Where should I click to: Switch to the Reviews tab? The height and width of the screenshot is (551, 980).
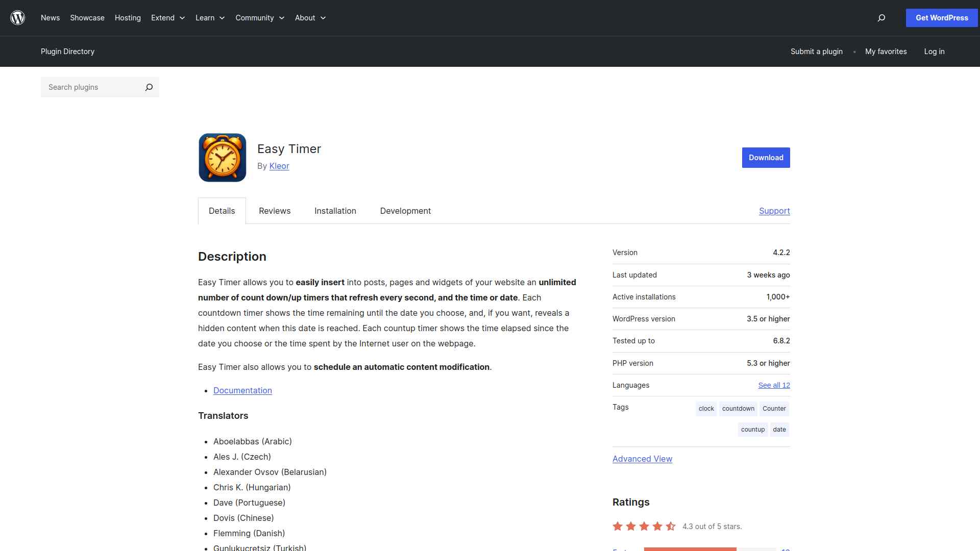tap(275, 211)
